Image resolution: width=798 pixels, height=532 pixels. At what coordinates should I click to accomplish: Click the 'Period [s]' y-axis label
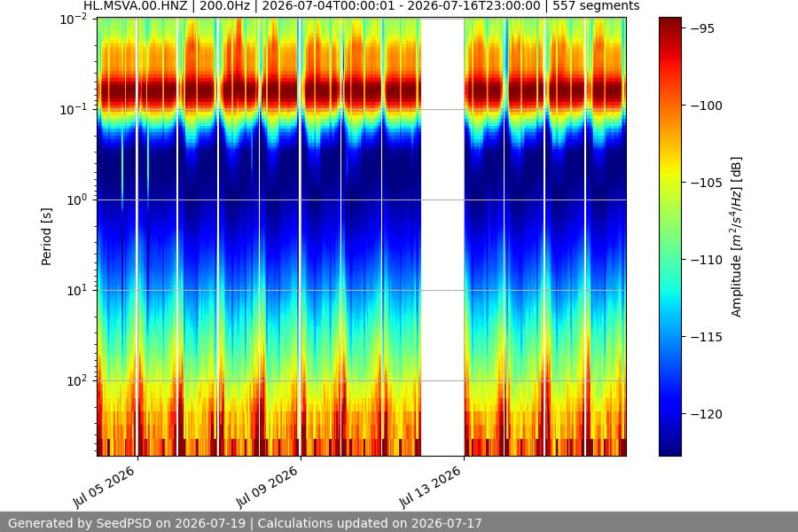46,237
